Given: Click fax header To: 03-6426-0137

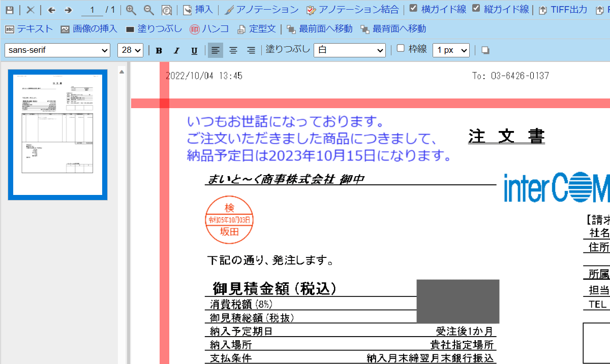Looking at the screenshot, I should pyautogui.click(x=510, y=76).
